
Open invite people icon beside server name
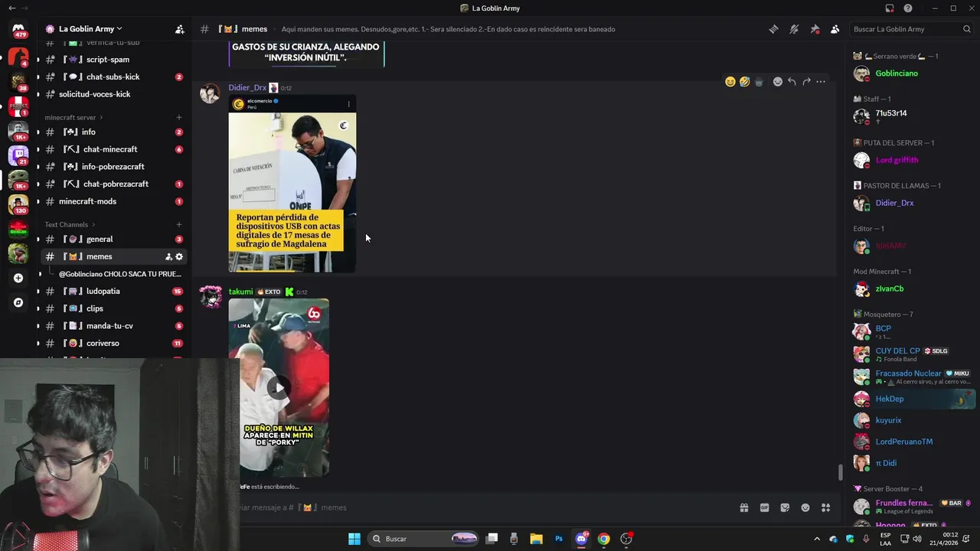click(180, 29)
